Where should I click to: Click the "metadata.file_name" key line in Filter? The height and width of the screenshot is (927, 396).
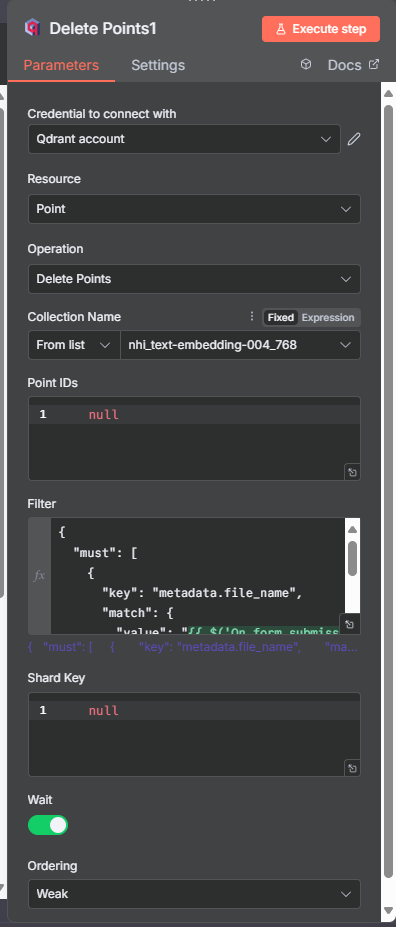[202, 593]
